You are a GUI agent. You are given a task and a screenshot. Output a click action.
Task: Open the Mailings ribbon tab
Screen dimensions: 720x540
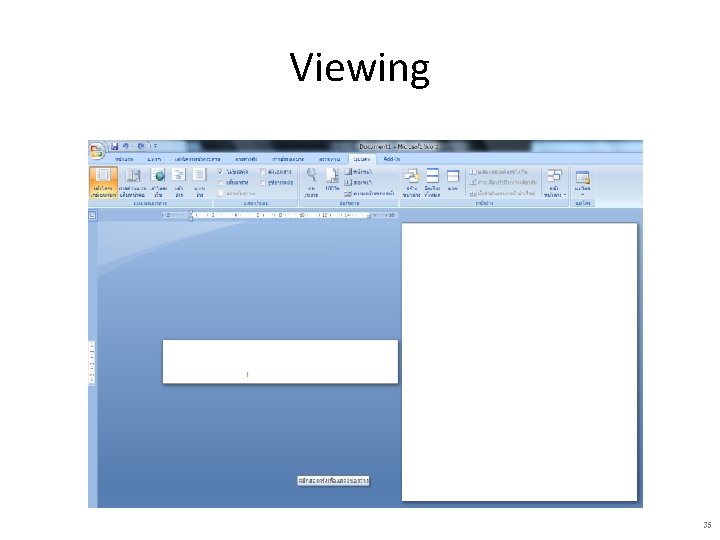pyautogui.click(x=288, y=159)
